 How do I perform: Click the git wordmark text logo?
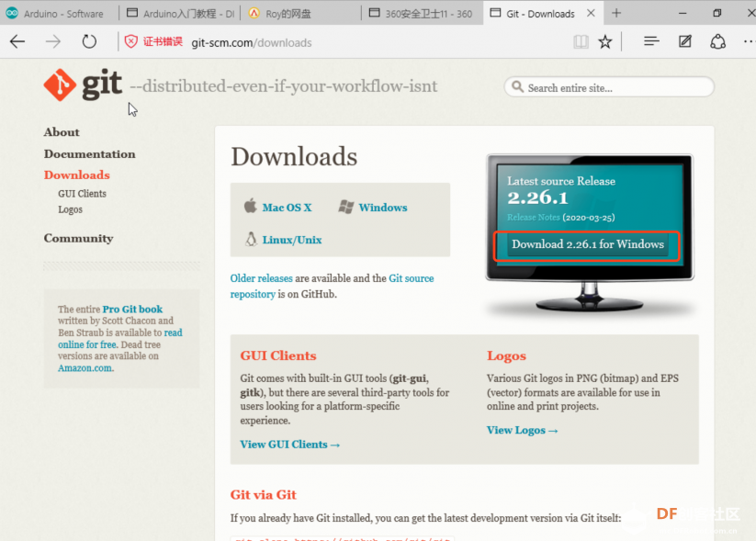coord(102,84)
